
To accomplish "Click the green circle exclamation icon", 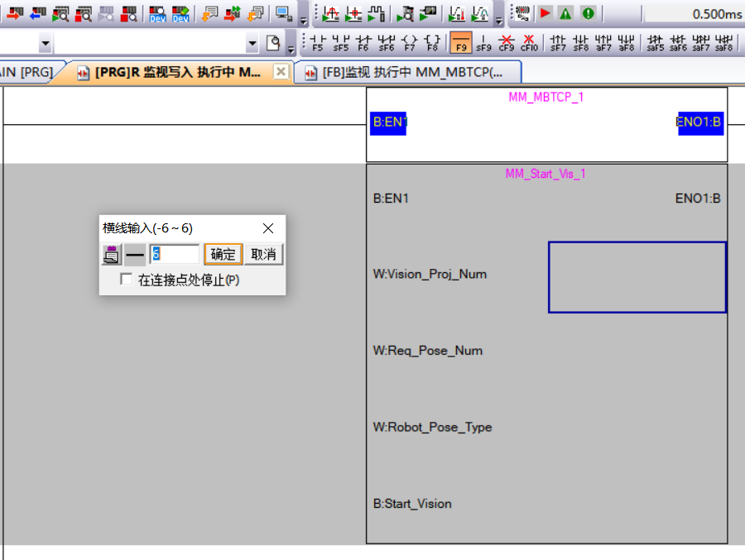I will coord(589,13).
